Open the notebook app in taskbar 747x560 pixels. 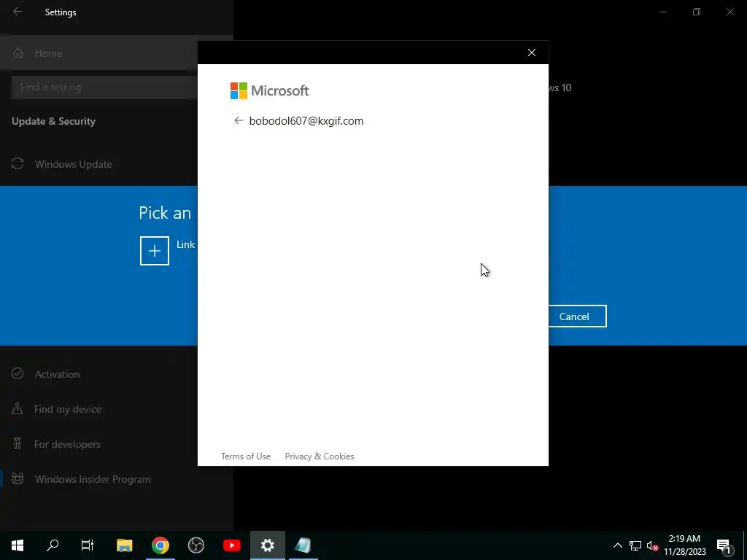pos(303,545)
